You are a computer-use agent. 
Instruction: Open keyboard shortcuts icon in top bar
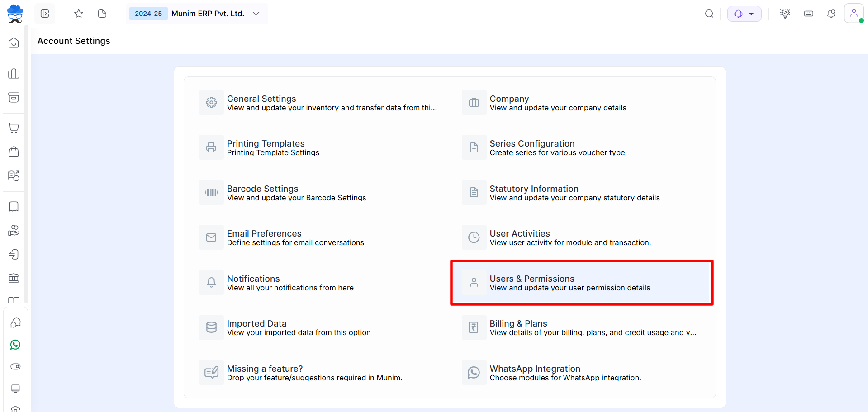[809, 14]
